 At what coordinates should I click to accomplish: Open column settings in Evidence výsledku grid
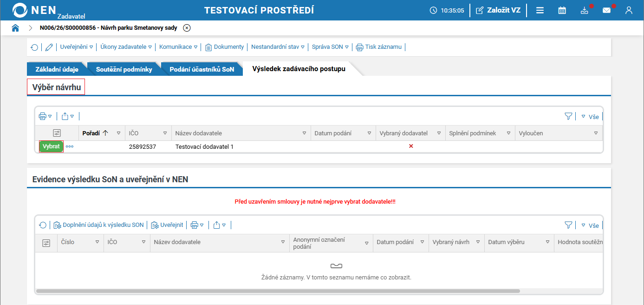[x=46, y=243]
